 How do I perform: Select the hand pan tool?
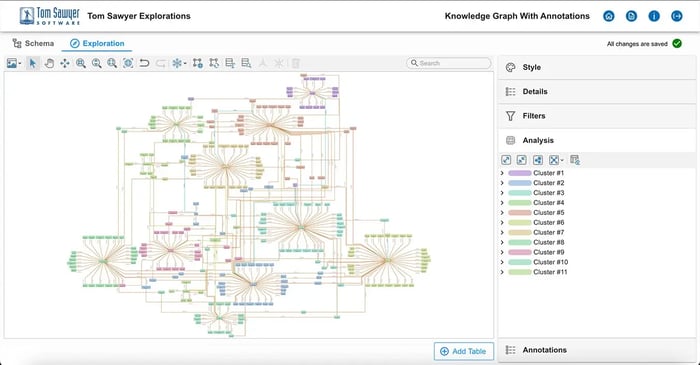click(49, 63)
